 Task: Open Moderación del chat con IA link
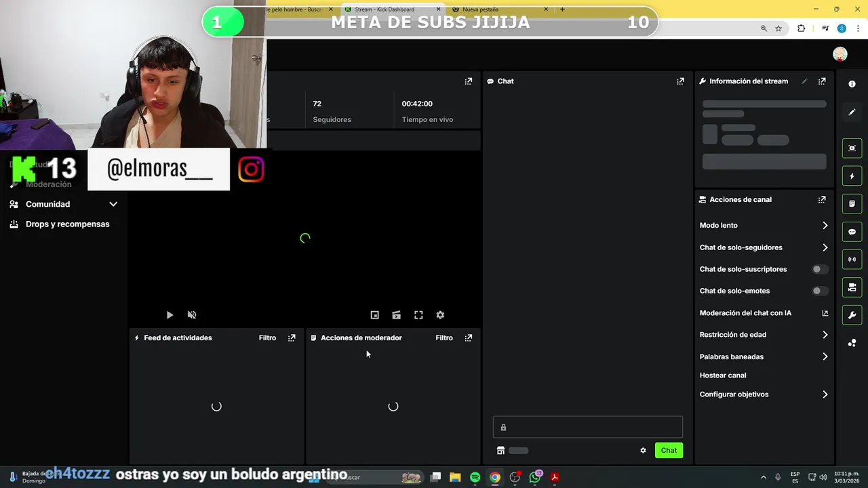pos(764,313)
